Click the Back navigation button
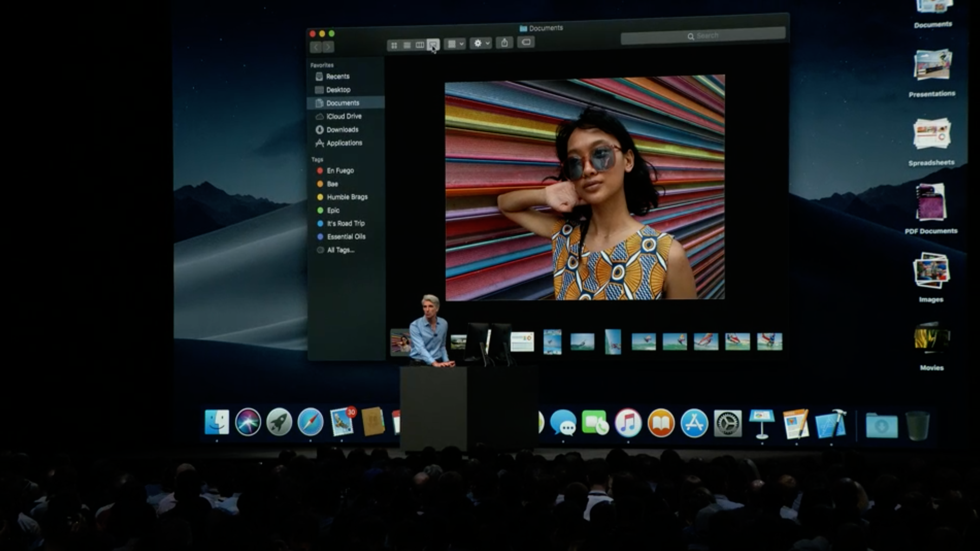This screenshot has height=551, width=980. (316, 47)
